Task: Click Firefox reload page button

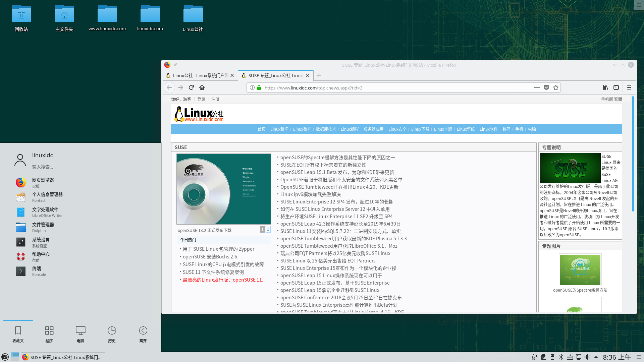Action: pos(191,87)
